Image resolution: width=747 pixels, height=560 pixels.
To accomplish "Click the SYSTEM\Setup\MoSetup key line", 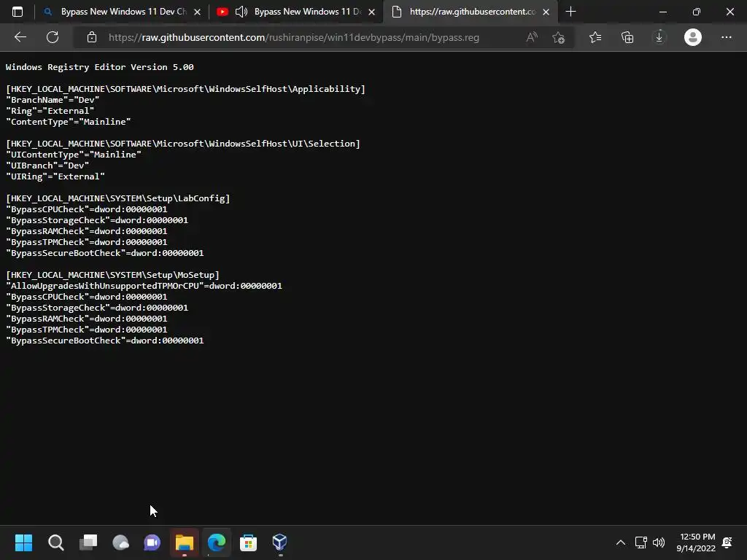I will (112, 275).
